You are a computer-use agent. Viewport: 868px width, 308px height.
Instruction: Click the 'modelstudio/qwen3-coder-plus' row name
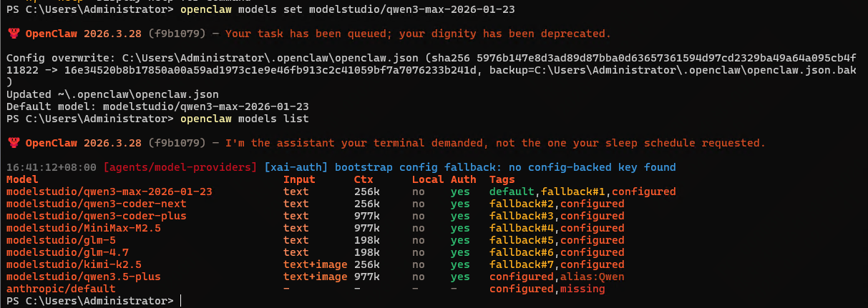click(97, 216)
